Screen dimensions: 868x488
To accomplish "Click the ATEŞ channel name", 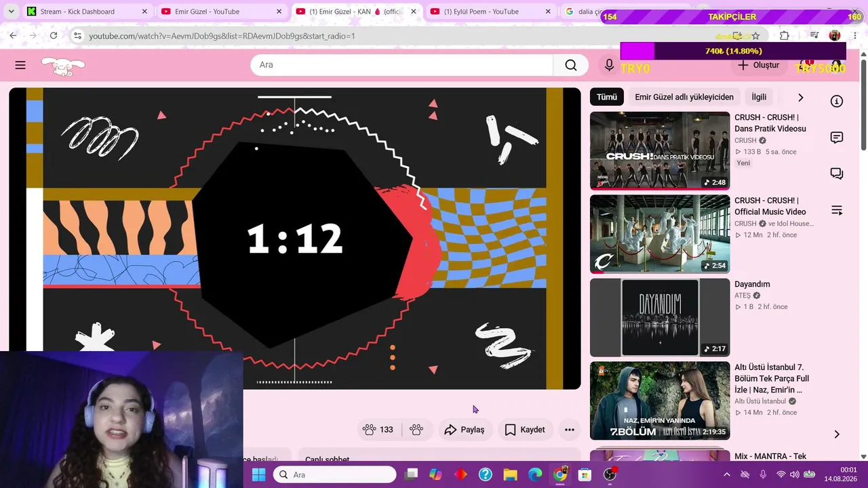I will tap(743, 296).
